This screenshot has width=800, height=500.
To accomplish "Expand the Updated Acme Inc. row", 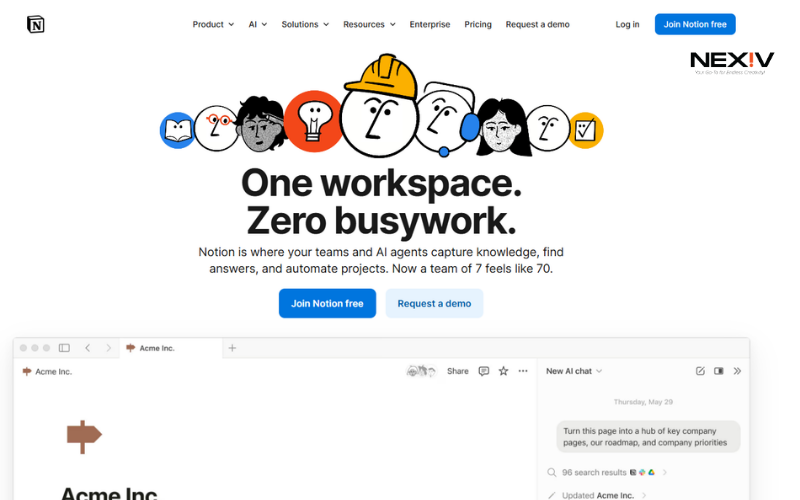I will 597,495.
